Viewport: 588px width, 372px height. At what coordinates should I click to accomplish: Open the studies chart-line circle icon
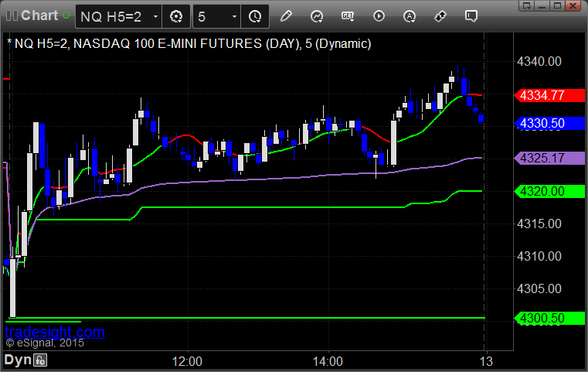tap(317, 16)
